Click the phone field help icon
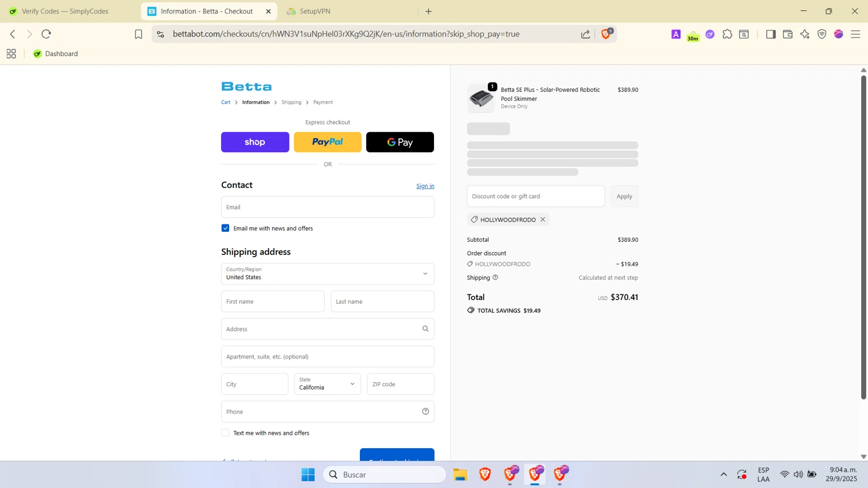The image size is (868, 488). [x=425, y=411]
